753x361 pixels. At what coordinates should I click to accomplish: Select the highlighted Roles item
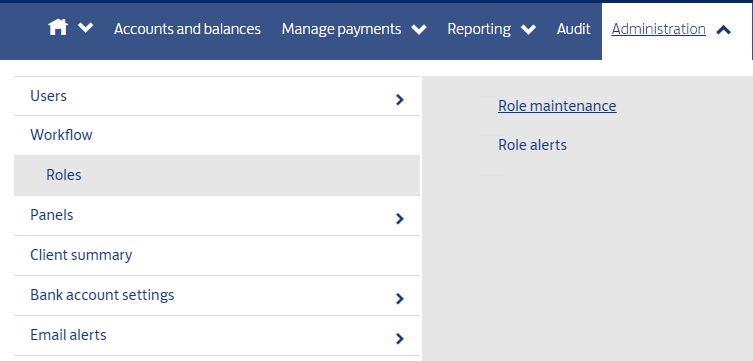click(x=217, y=175)
